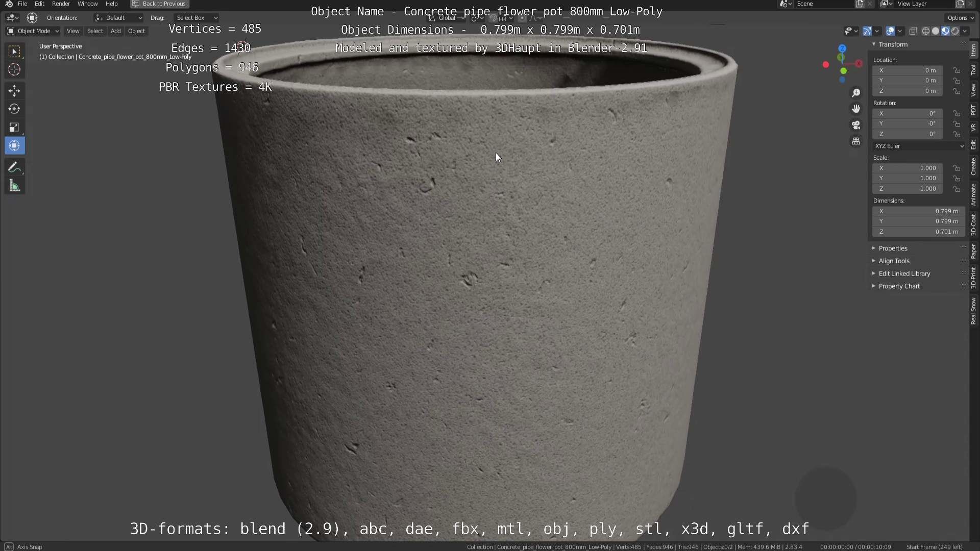Switch to solid viewport shading

click(x=936, y=31)
